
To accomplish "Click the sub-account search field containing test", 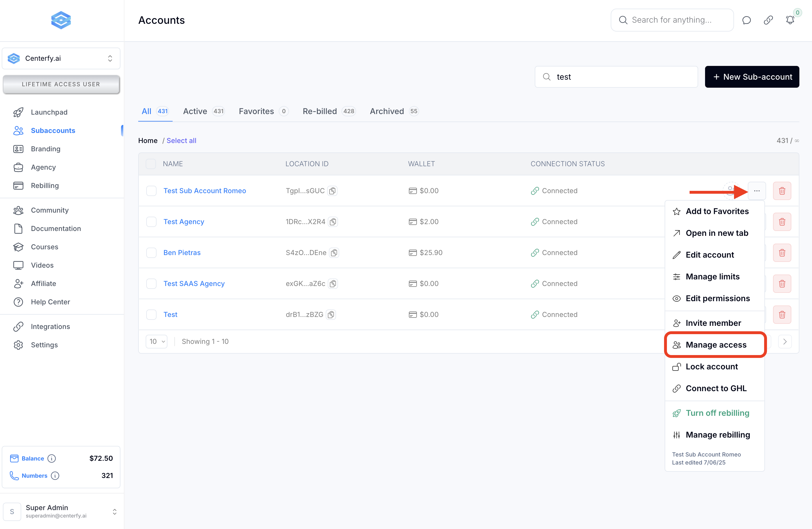I will click(616, 77).
